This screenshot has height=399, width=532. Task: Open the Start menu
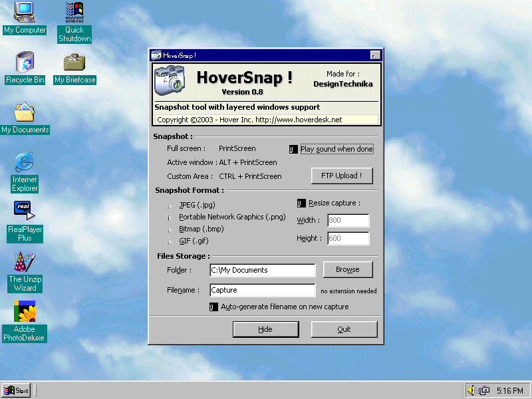click(16, 390)
